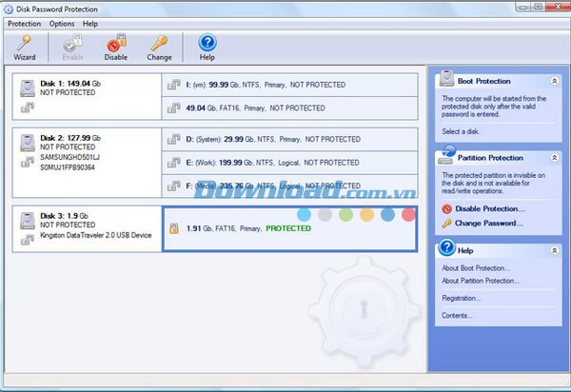
Task: Click the padlock icon of 49.04 Gb FAT16 partition
Action: click(x=174, y=108)
